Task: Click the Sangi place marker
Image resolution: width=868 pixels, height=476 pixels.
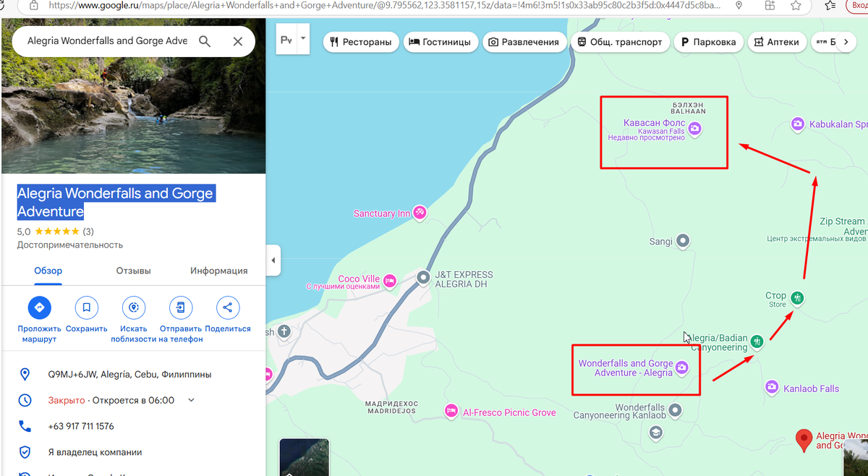Action: [x=682, y=241]
